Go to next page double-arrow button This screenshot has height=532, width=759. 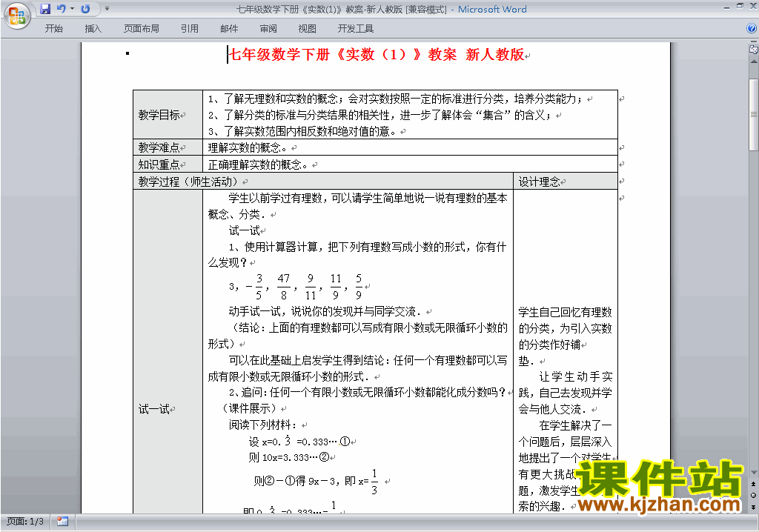tap(753, 507)
